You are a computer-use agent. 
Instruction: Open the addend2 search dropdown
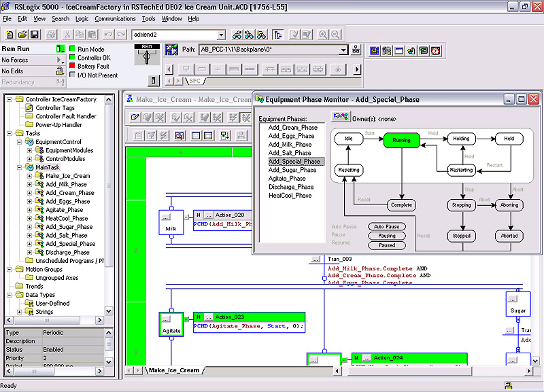(x=221, y=35)
